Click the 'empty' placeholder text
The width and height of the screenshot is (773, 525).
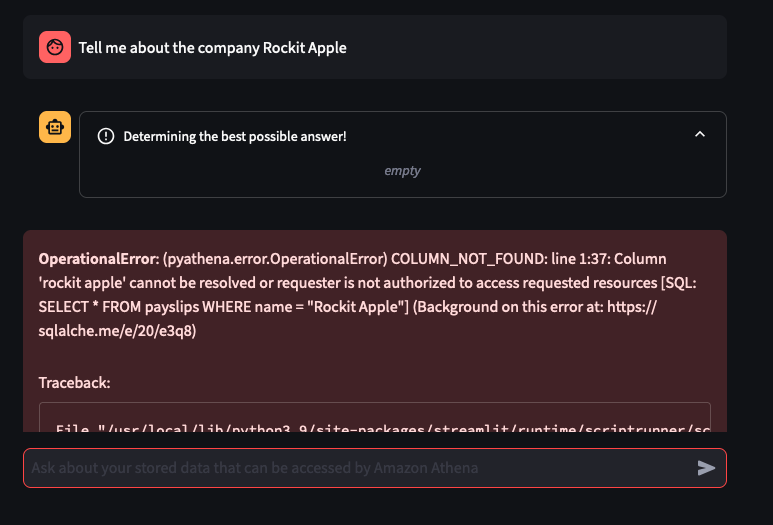point(402,171)
